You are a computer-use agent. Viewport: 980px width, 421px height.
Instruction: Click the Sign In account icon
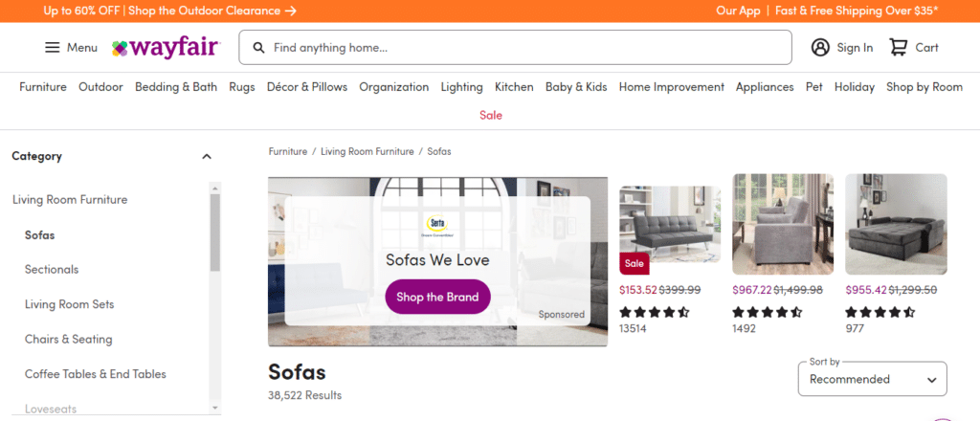pos(820,48)
